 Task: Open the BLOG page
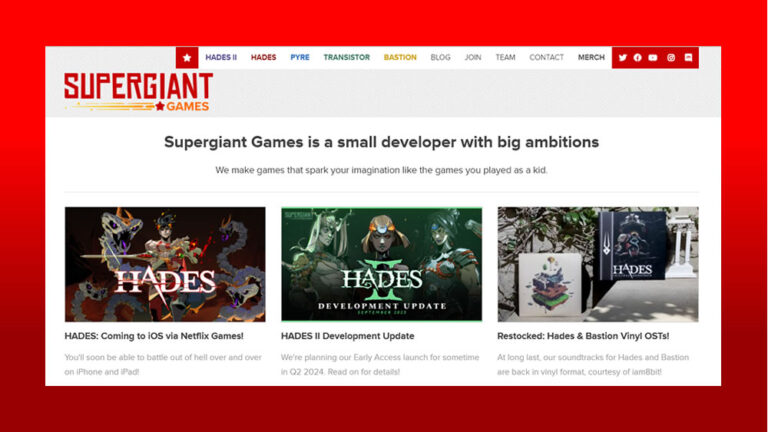coord(440,57)
